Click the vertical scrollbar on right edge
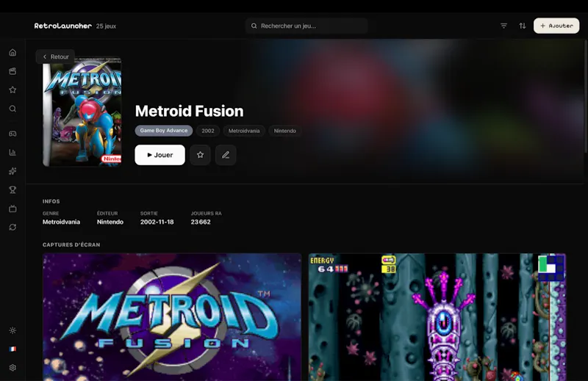The height and width of the screenshot is (381, 588). 586,97
